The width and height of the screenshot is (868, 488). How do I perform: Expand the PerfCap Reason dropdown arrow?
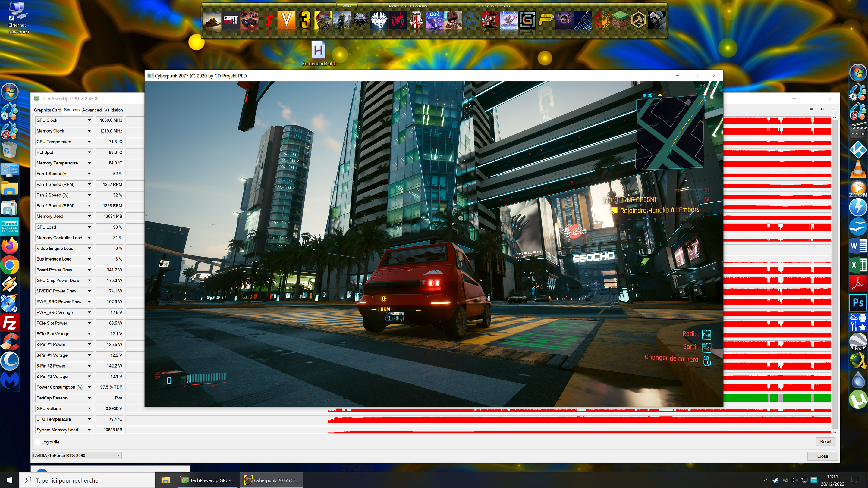(89, 398)
